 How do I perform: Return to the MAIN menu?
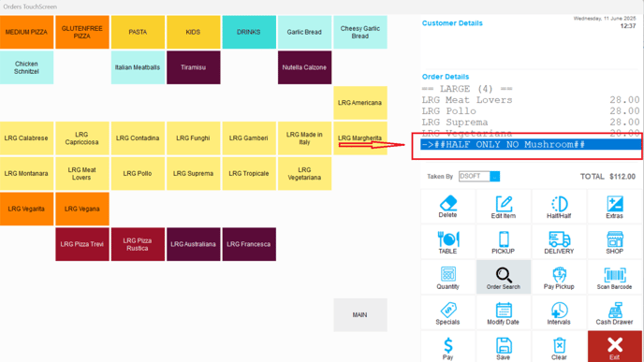(x=359, y=315)
